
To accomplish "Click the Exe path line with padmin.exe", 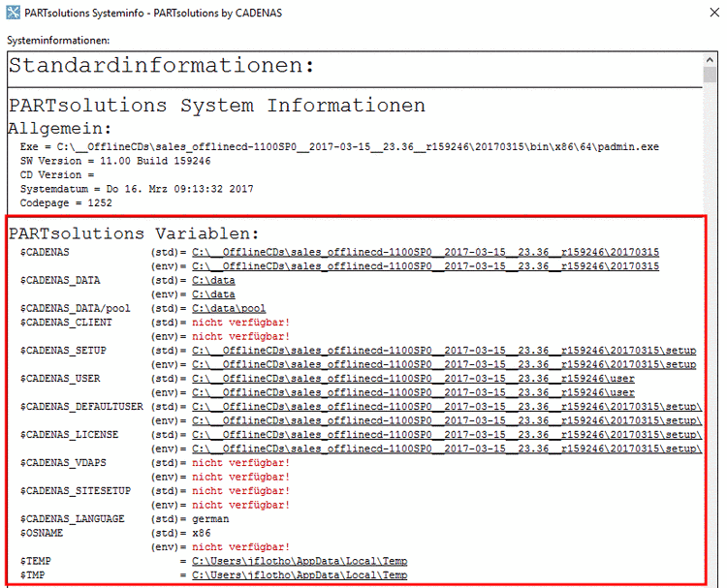I will click(x=339, y=147).
